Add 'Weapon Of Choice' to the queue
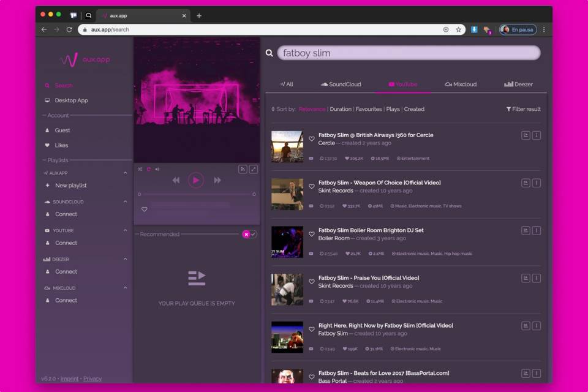The image size is (588, 392). point(526,183)
